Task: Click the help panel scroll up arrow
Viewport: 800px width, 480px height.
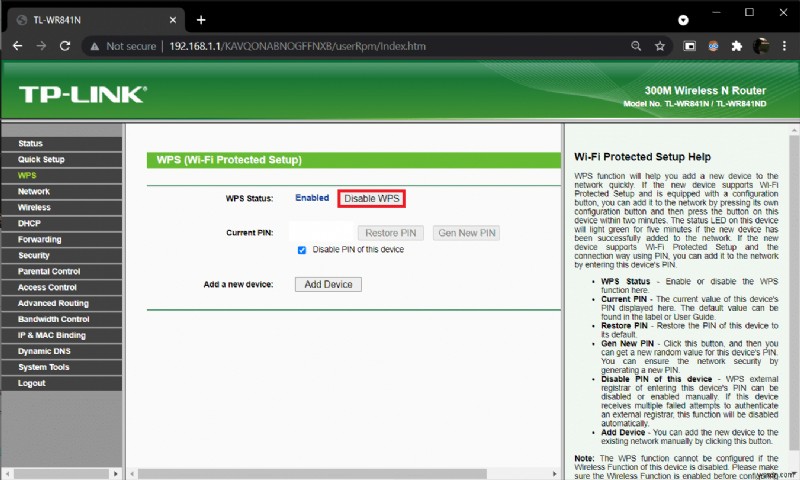Action: point(794,131)
